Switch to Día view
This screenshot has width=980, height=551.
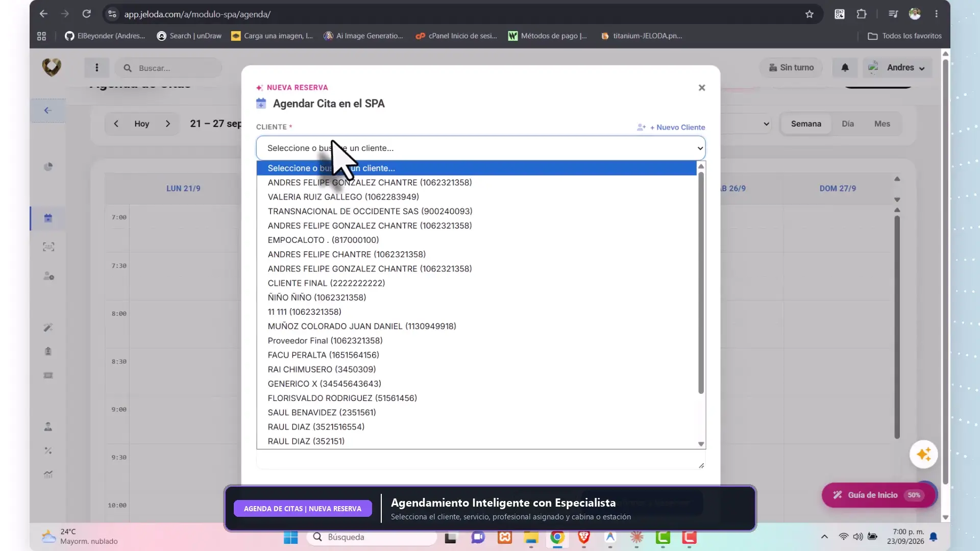pos(847,123)
